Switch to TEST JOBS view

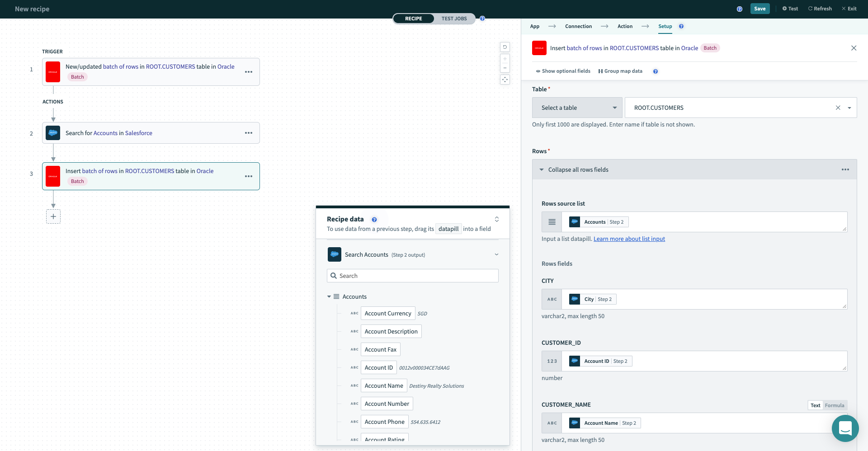pos(454,19)
